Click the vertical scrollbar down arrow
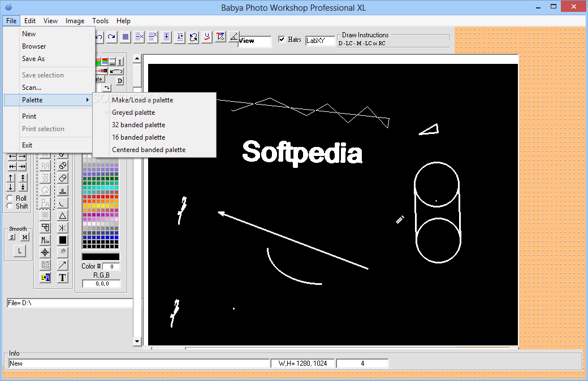The width and height of the screenshot is (588, 381). (x=137, y=341)
